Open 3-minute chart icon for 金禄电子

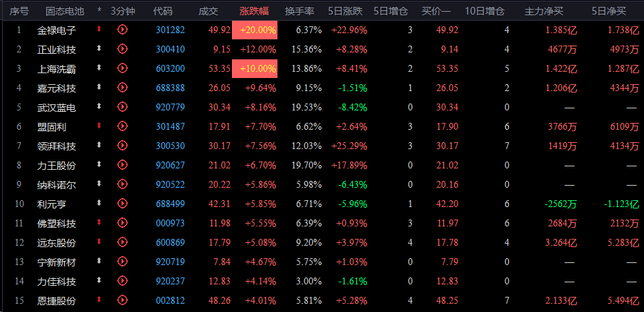tap(122, 30)
